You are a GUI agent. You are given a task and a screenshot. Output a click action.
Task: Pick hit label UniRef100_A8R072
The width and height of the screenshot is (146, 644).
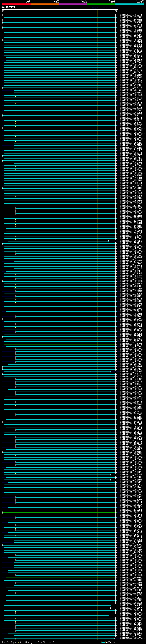pyautogui.click(x=131, y=87)
